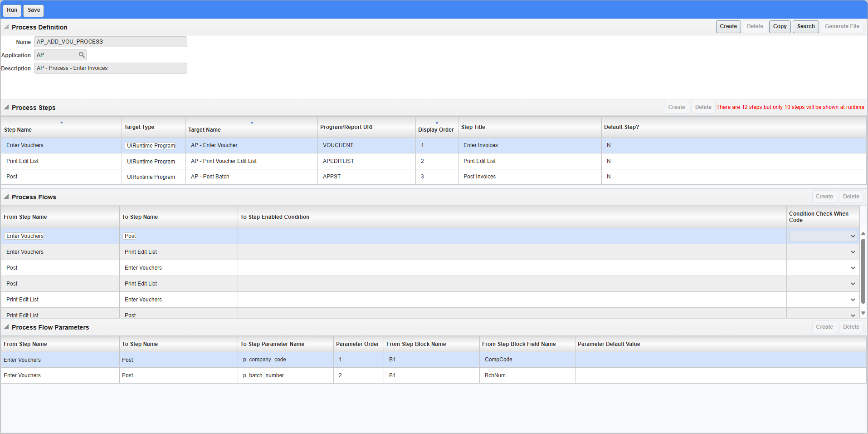Viewport: 868px width, 434px height.
Task: Select the VOUCHENT program cell
Action: pyautogui.click(x=366, y=145)
